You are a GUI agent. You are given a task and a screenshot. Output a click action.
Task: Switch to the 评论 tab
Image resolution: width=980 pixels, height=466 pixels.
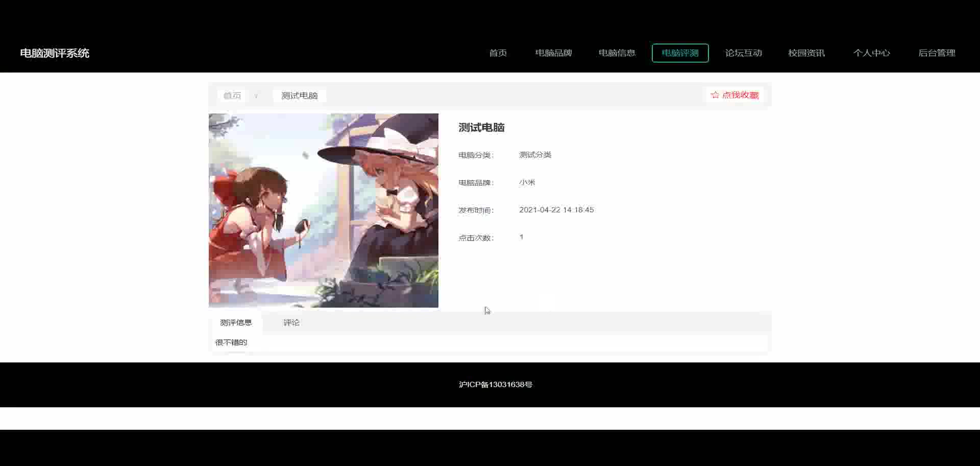coord(291,322)
